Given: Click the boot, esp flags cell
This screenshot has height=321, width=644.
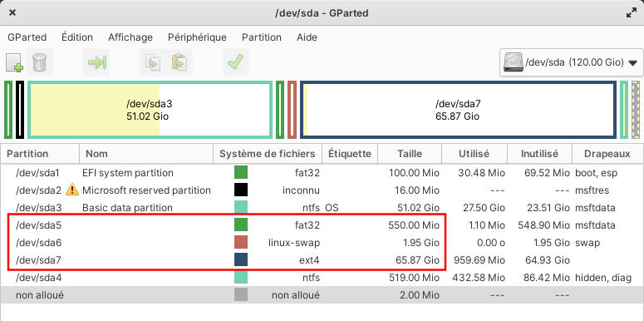Looking at the screenshot, I should pyautogui.click(x=596, y=173).
